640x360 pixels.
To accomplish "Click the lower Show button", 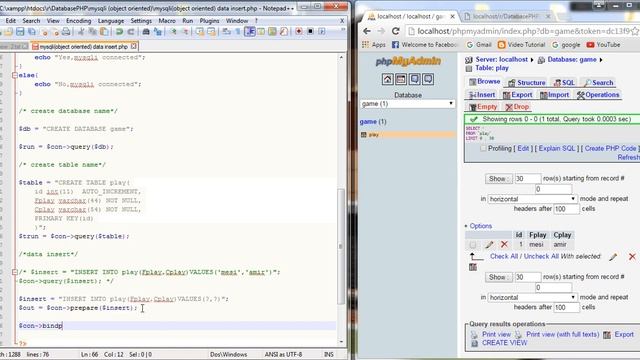I will click(498, 277).
